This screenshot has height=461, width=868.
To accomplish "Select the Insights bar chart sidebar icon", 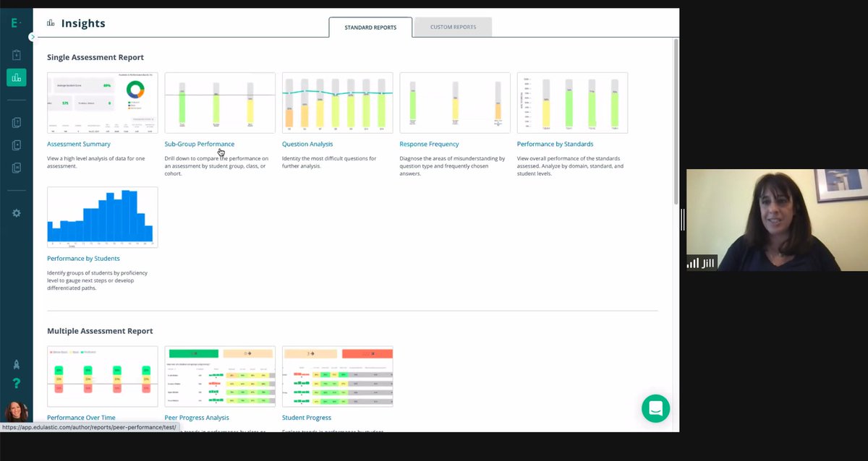I will click(x=17, y=77).
